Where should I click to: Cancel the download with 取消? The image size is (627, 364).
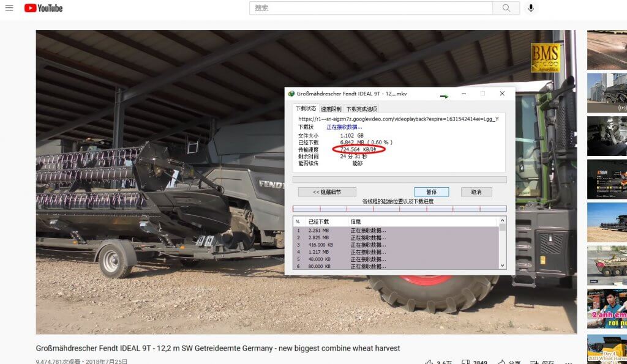[476, 192]
